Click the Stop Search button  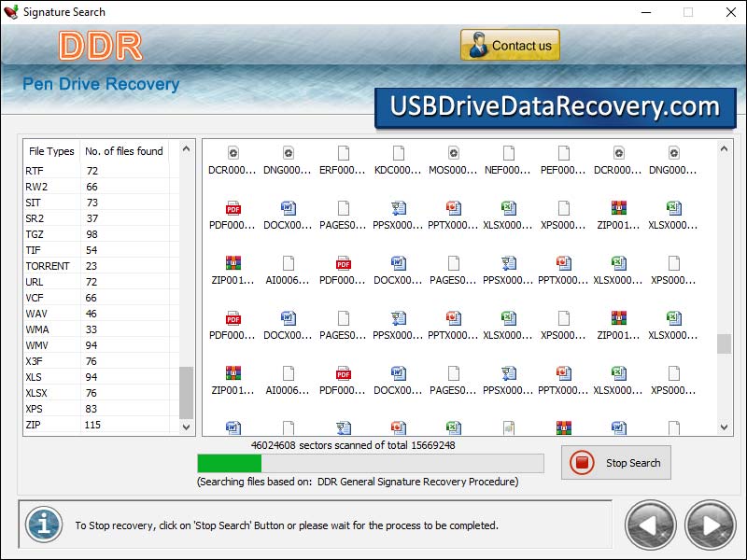pyautogui.click(x=616, y=462)
